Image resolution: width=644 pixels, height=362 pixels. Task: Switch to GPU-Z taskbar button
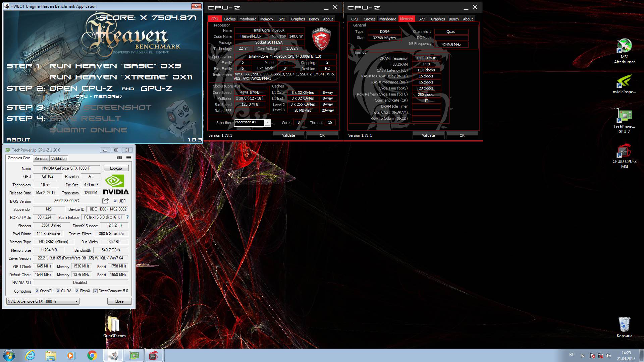tap(134, 355)
